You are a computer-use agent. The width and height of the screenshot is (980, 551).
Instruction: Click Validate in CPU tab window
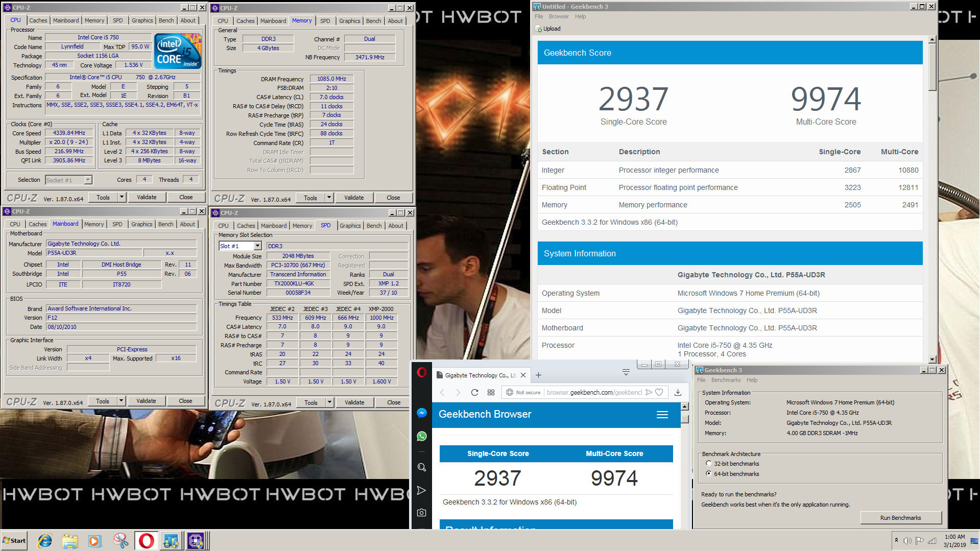coord(147,197)
